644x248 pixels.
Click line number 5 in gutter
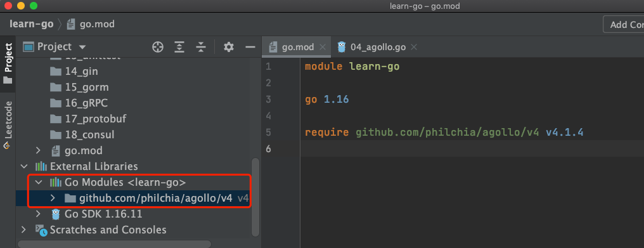coord(268,133)
